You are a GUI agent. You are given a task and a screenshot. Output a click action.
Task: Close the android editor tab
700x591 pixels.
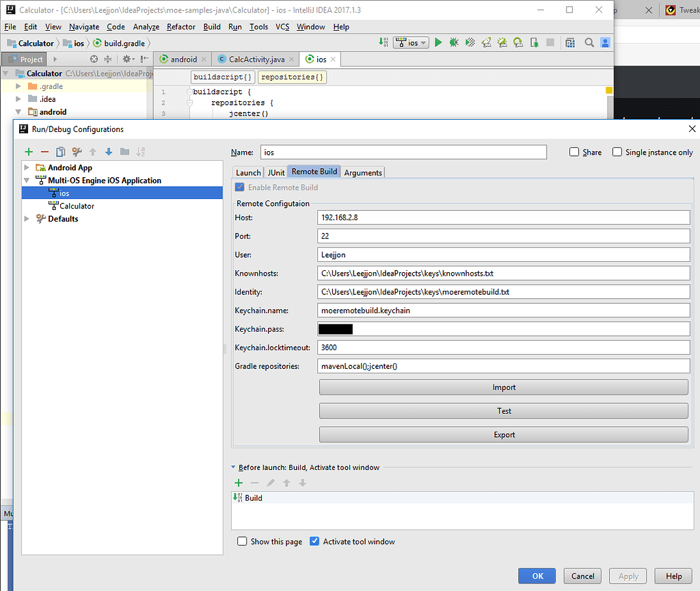204,59
